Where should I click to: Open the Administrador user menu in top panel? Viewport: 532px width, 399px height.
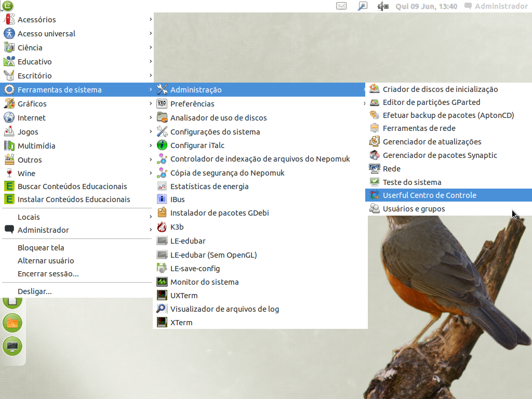click(x=496, y=6)
